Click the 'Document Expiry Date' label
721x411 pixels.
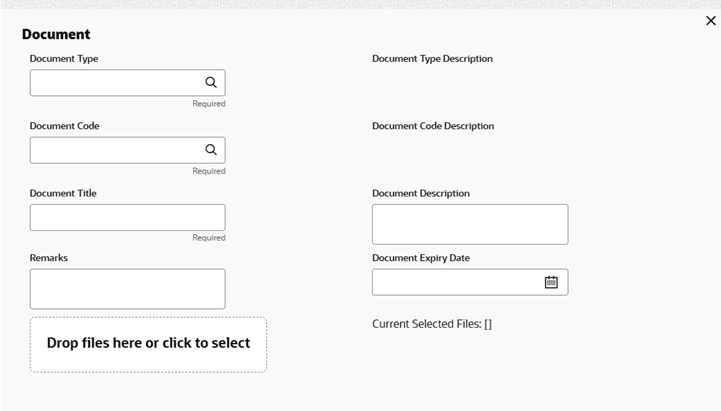(x=420, y=257)
